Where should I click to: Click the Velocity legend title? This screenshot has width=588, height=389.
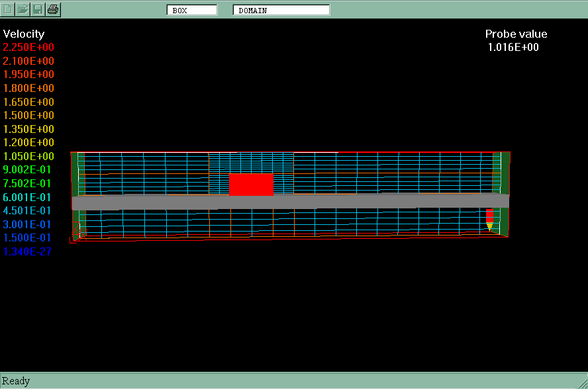point(24,34)
